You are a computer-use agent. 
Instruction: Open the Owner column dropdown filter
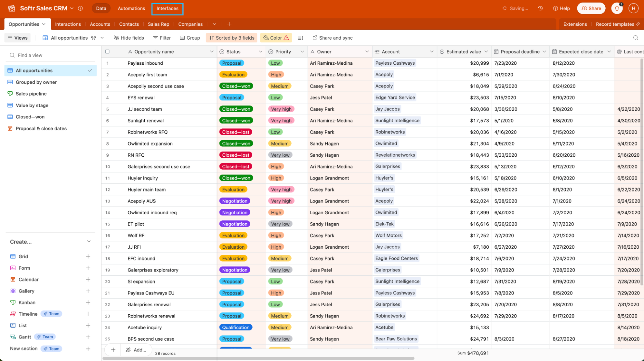tap(366, 52)
